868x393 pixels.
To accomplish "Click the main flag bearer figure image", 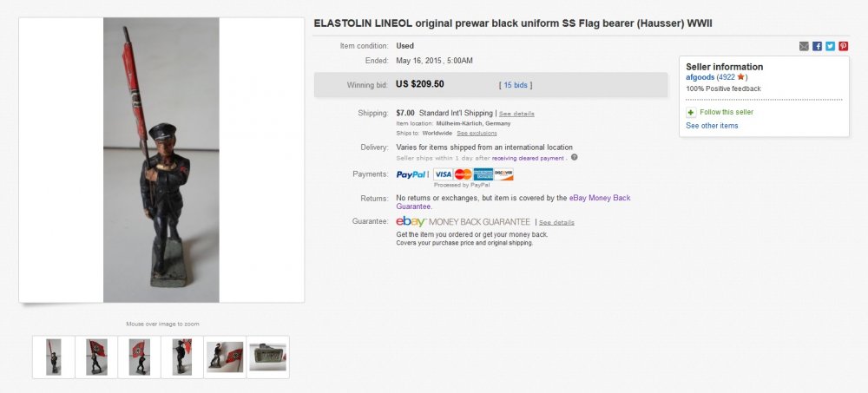I will click(x=161, y=160).
